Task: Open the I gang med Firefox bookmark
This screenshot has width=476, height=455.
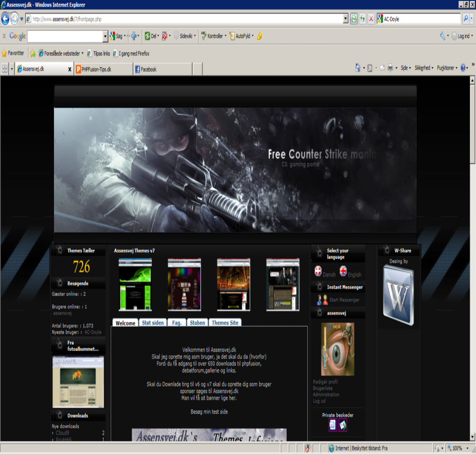Action: (x=131, y=53)
